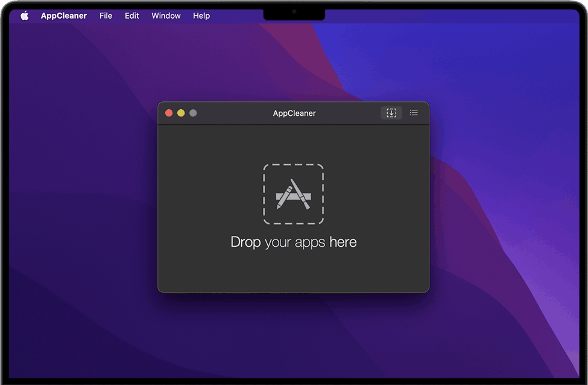Open the Help menu
This screenshot has width=588, height=385.
[201, 15]
